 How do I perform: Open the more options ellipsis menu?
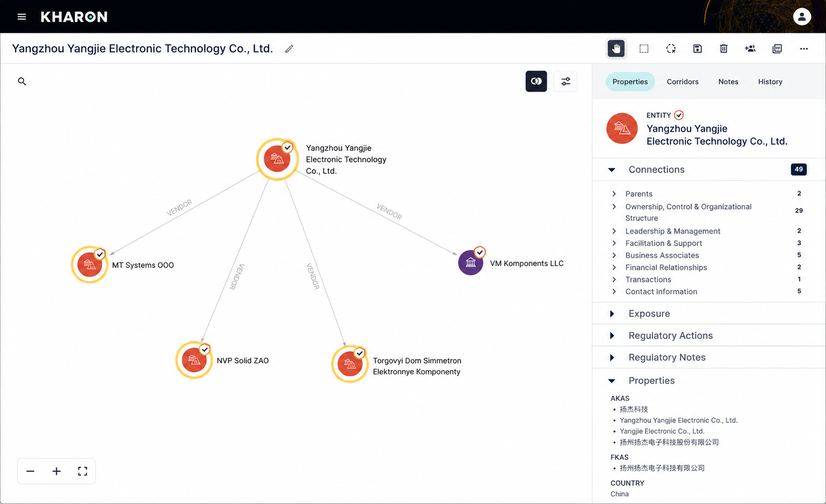point(804,48)
